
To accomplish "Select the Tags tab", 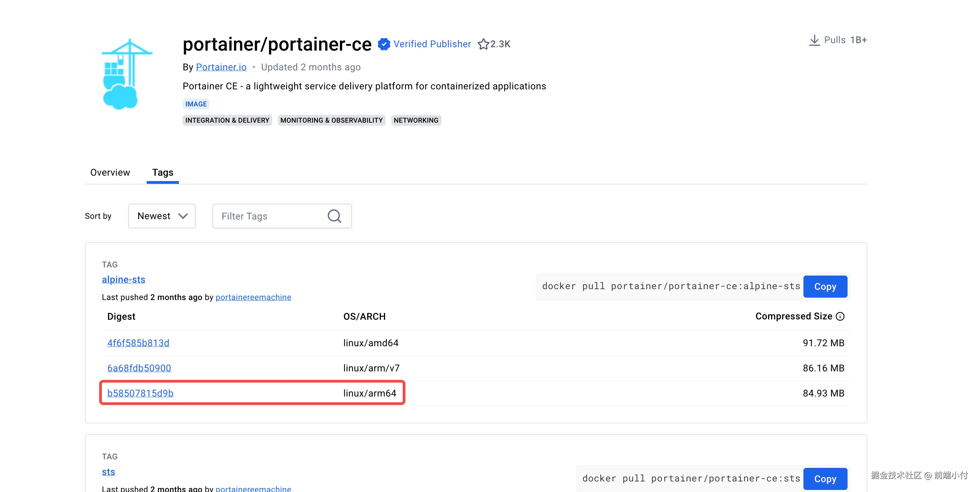I will pos(162,173).
